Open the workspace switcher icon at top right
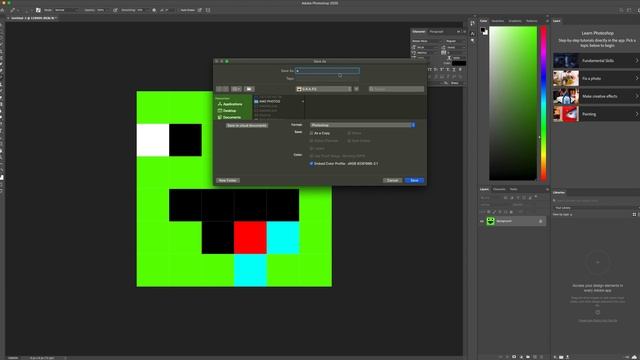 point(629,10)
